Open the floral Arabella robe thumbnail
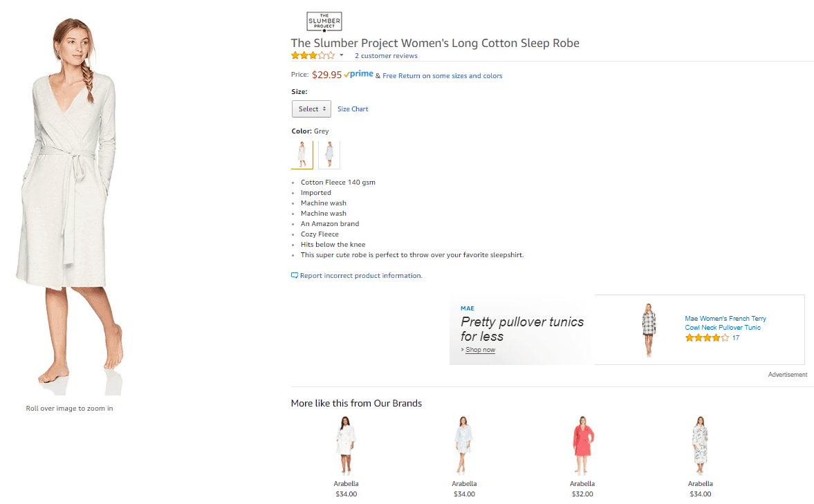The width and height of the screenshot is (814, 504). [x=701, y=445]
